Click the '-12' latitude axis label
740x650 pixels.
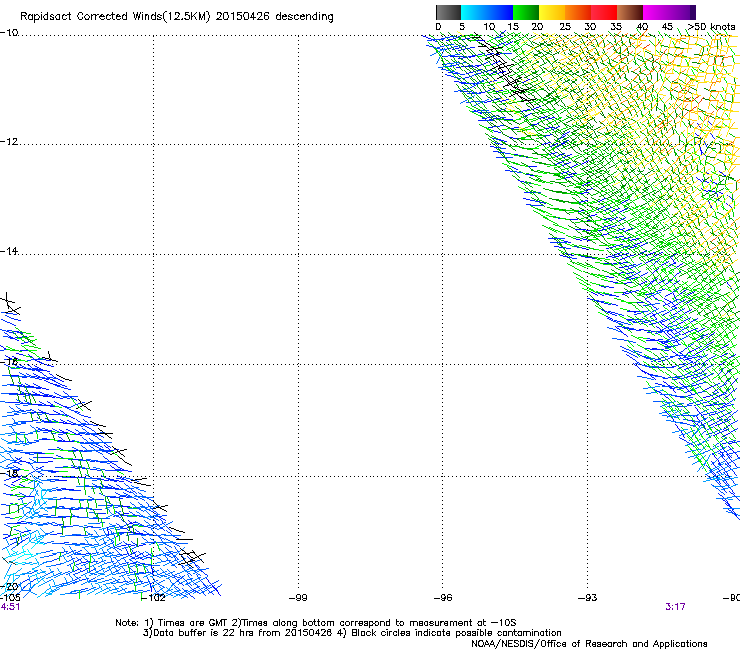[9, 141]
